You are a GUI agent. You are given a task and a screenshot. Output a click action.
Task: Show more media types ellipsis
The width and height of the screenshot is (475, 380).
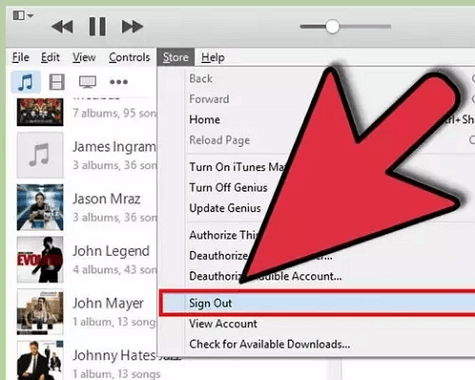coord(119,82)
